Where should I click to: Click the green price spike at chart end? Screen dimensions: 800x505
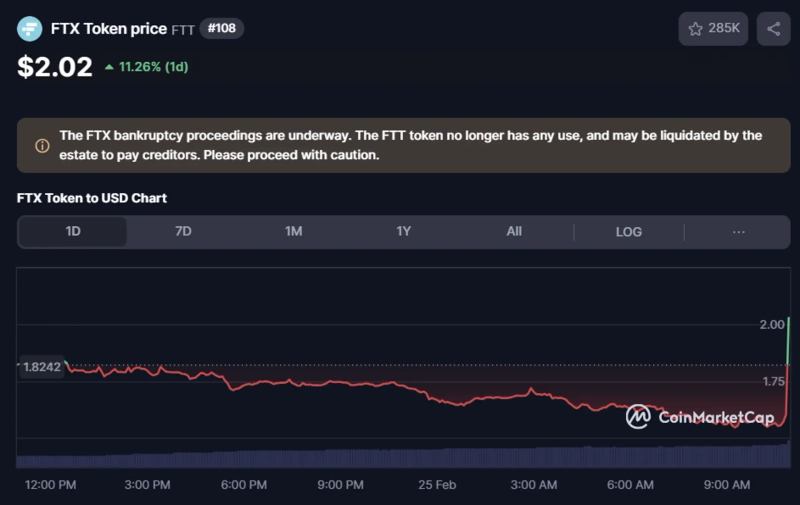[788, 345]
